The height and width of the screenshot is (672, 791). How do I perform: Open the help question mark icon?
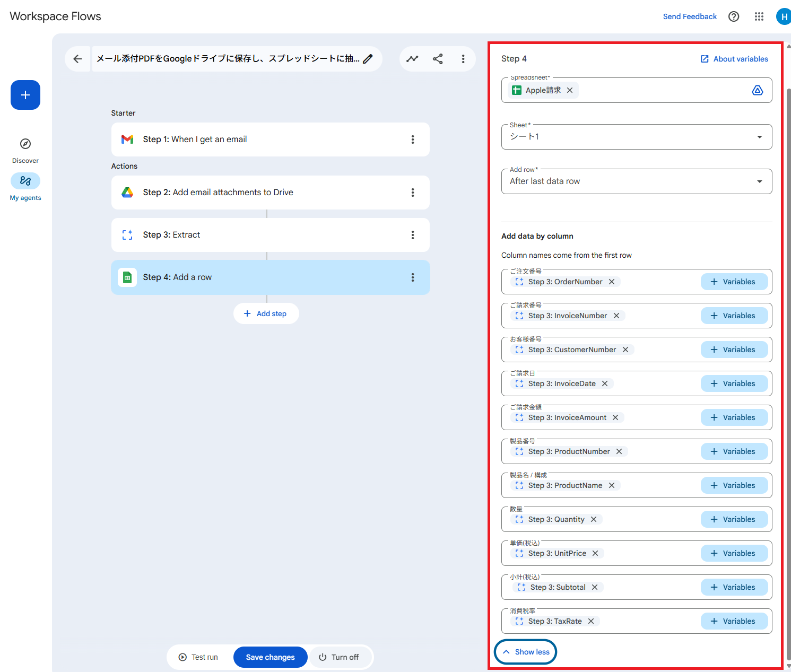pyautogui.click(x=734, y=16)
